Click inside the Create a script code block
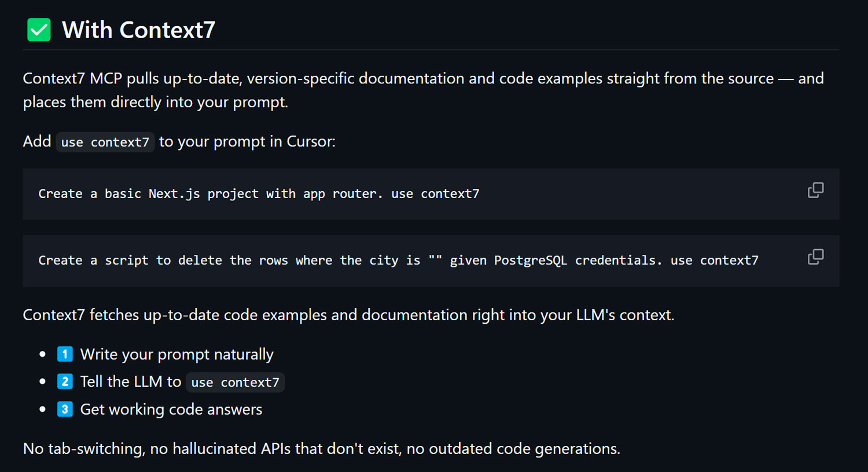 coord(431,261)
